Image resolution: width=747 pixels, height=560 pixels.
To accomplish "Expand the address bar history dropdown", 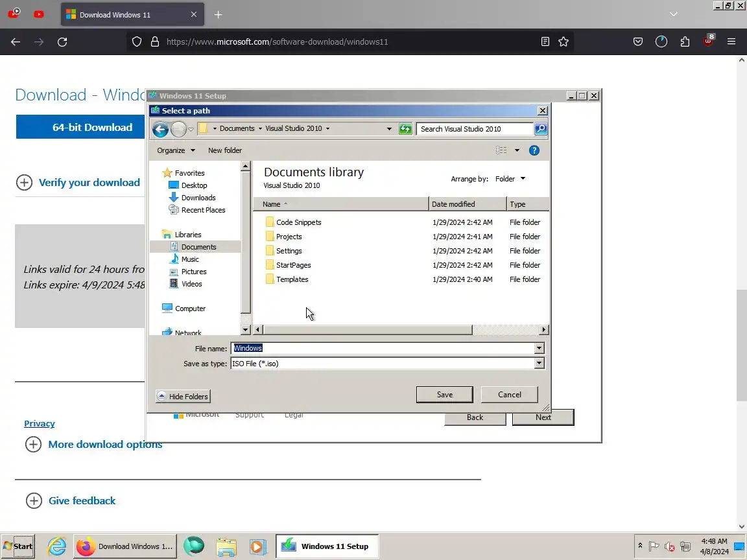I will coord(389,129).
